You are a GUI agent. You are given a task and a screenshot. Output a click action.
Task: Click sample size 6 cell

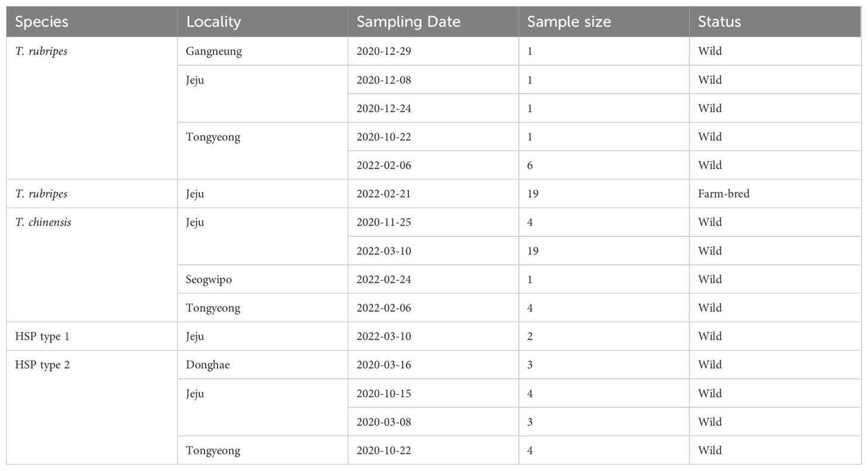click(x=604, y=165)
